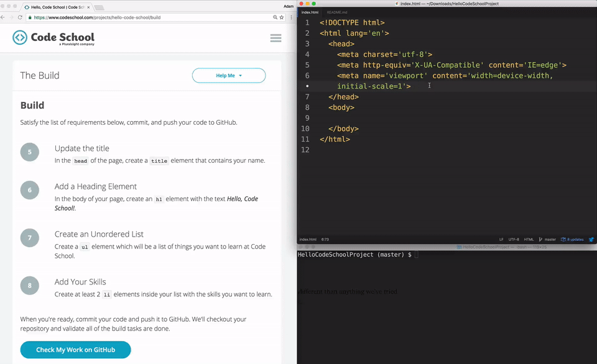Image resolution: width=597 pixels, height=364 pixels.
Task: Open a new Chrome tab
Action: 99,7
